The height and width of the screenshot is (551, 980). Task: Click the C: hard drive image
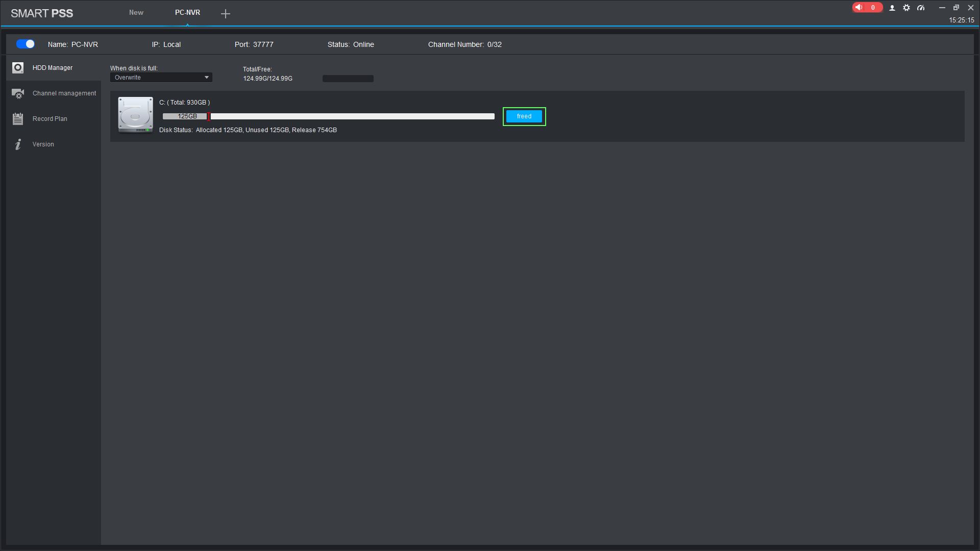click(135, 115)
